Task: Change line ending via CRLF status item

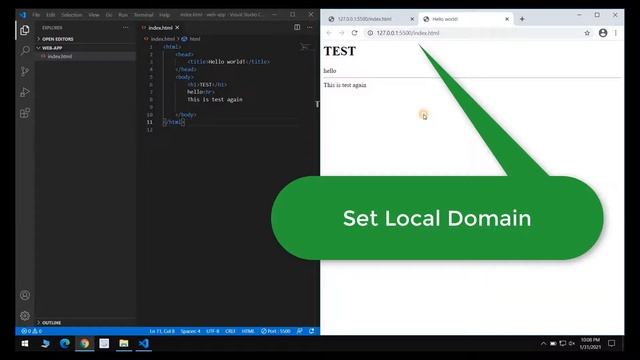Action: point(230,331)
